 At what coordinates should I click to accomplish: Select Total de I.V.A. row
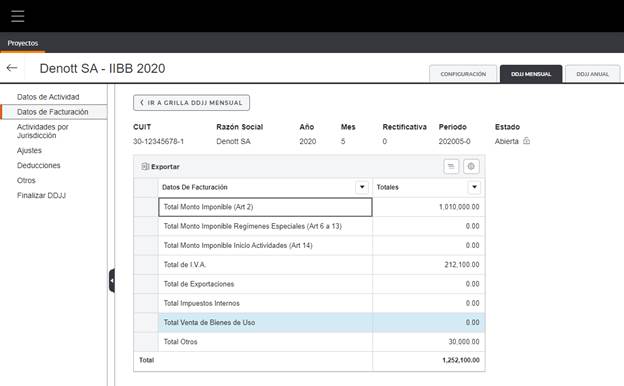tap(310, 265)
